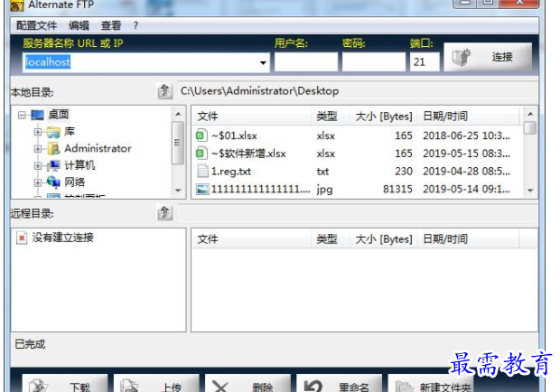Sort local files by 文件 column
This screenshot has width=560, height=392.
(x=252, y=116)
